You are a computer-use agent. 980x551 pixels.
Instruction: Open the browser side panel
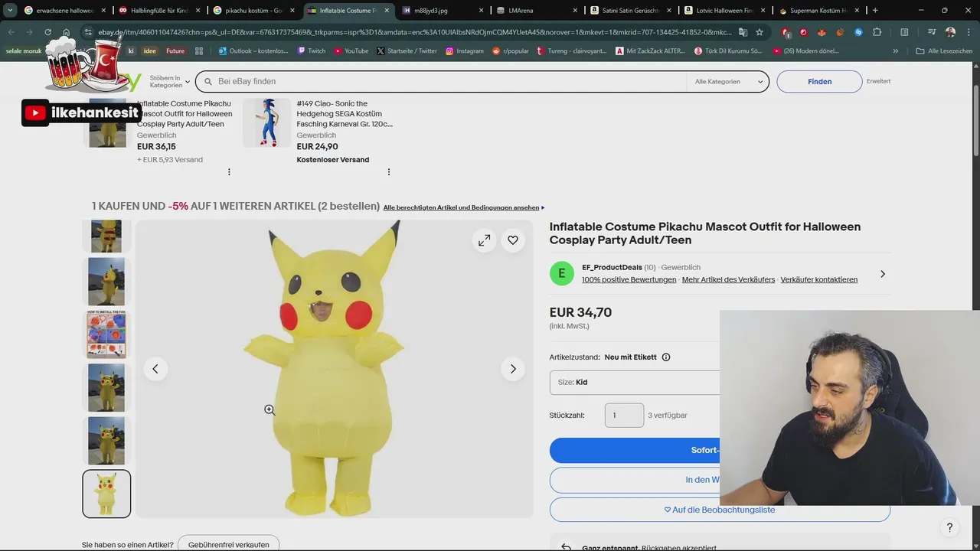pyautogui.click(x=904, y=32)
